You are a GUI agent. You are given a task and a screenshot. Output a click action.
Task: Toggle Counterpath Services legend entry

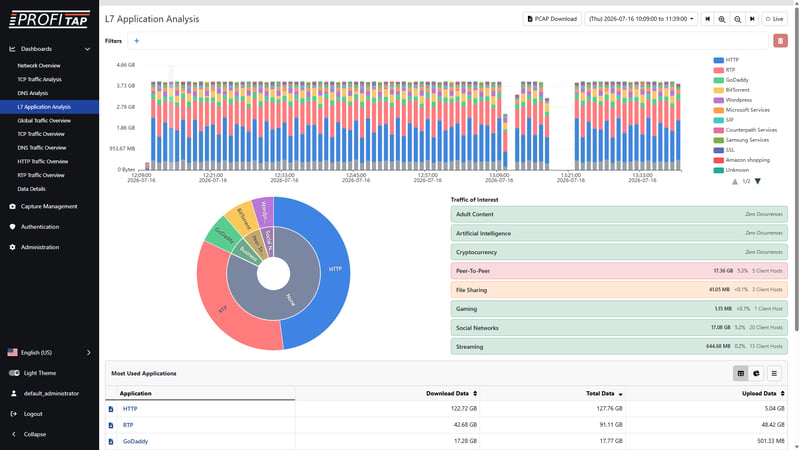pyautogui.click(x=745, y=130)
